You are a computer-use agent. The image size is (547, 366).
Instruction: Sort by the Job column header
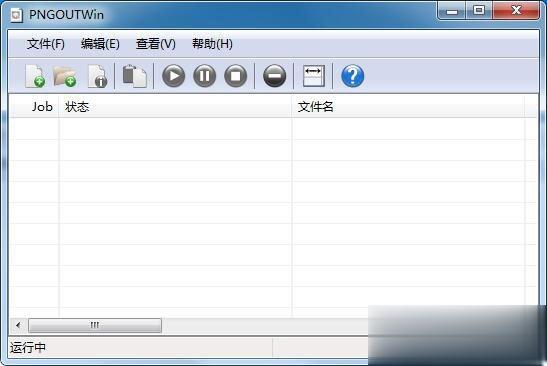pos(34,106)
